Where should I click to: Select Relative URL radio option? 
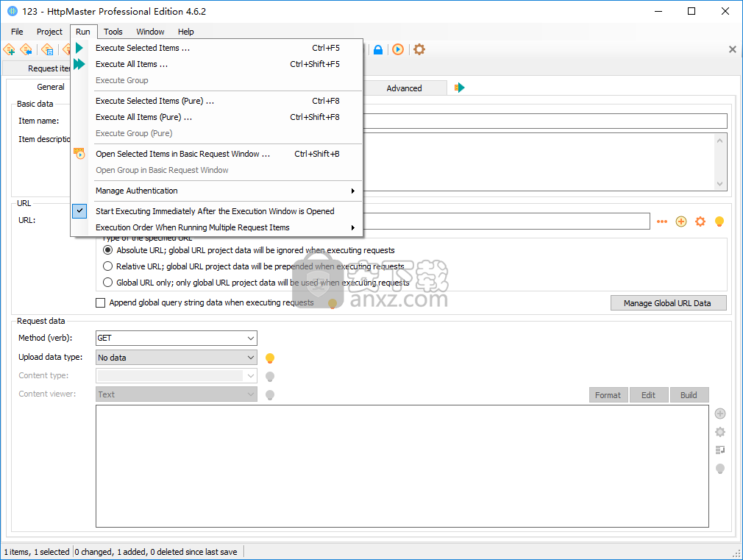[108, 266]
